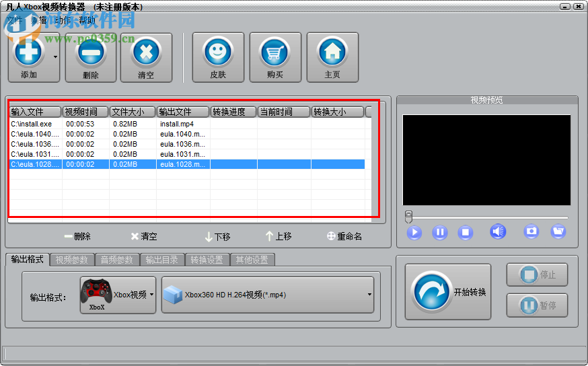Sort by 输入文件 column header

(x=35, y=112)
